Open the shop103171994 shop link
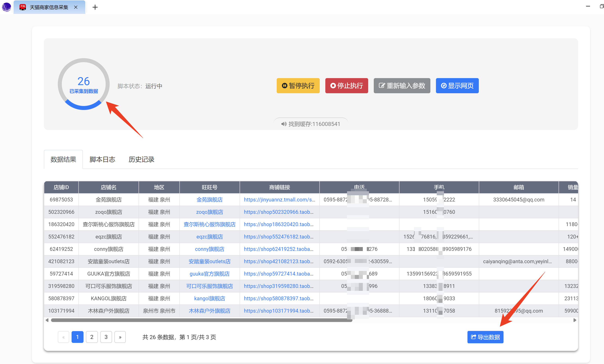Screen dimensions: 604x364 pos(279,311)
